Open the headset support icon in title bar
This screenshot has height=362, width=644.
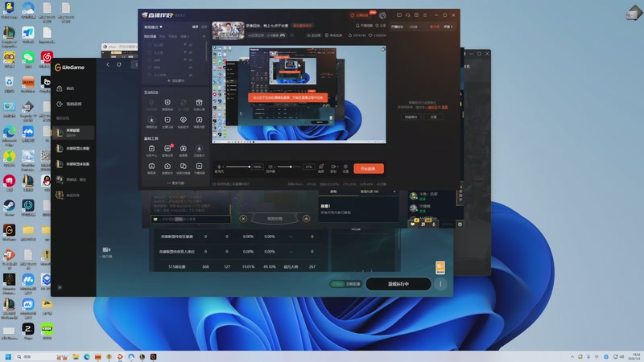coord(408,15)
